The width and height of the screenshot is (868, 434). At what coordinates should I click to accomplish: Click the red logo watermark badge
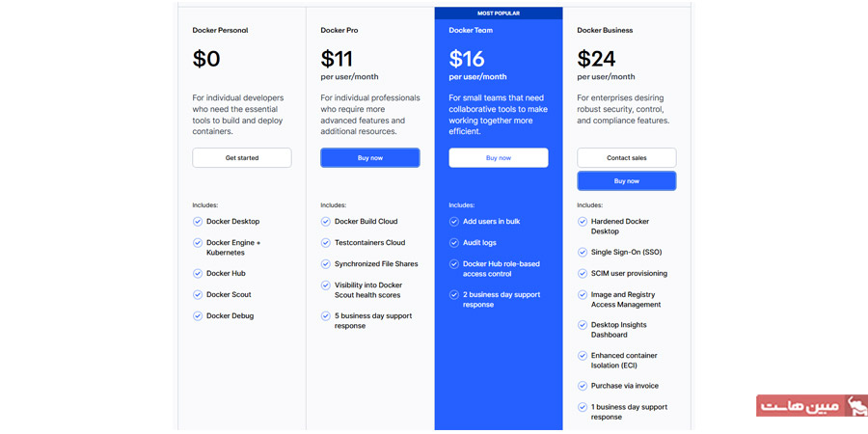tap(811, 406)
